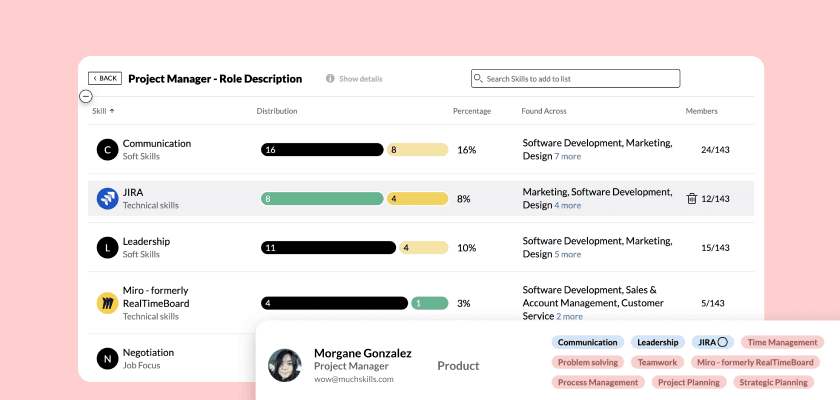The height and width of the screenshot is (400, 840).
Task: Select the Leadership skill name
Action: coord(146,241)
